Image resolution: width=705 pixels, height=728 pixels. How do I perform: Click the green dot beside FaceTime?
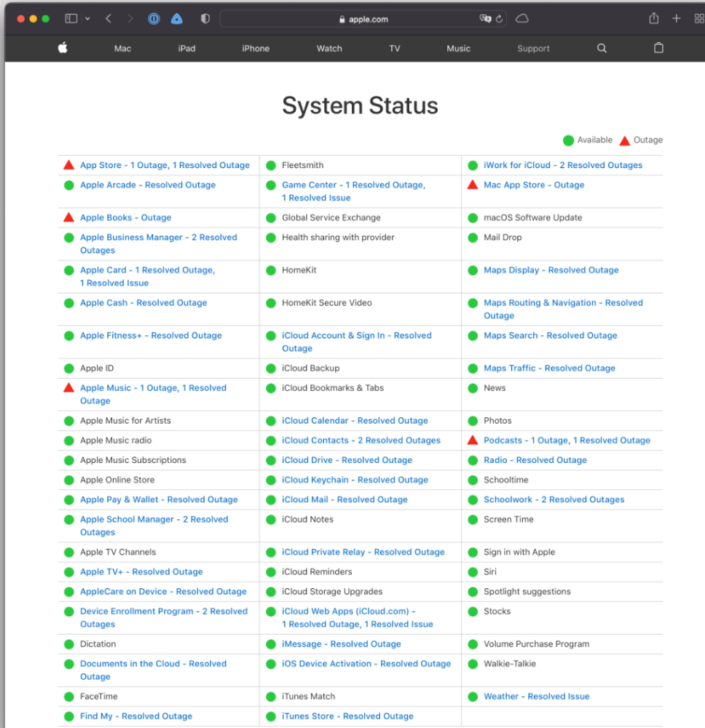click(x=69, y=697)
